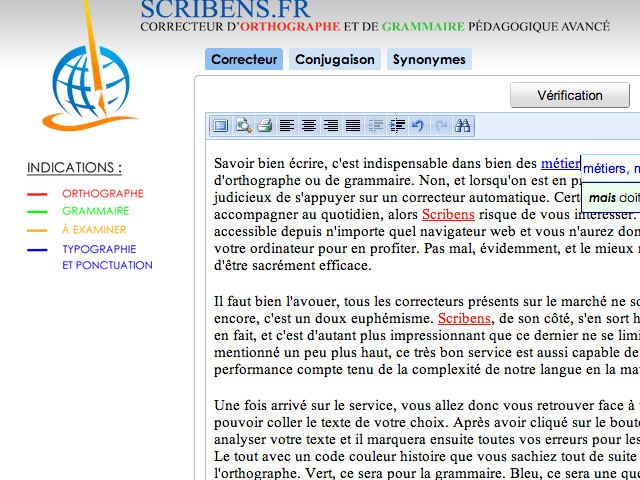Click red Scribens before 'de son côté'
640x480 pixels.
click(x=464, y=318)
